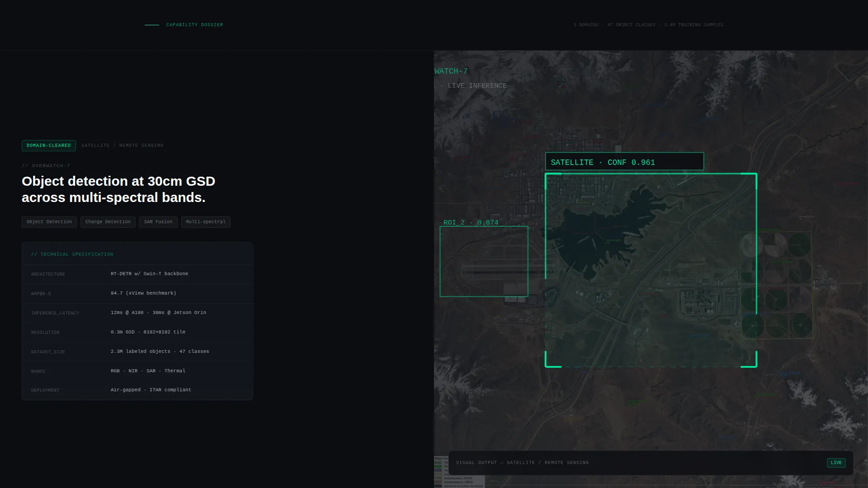Click the DEPLOYMENT Air-gapped row

click(137, 390)
